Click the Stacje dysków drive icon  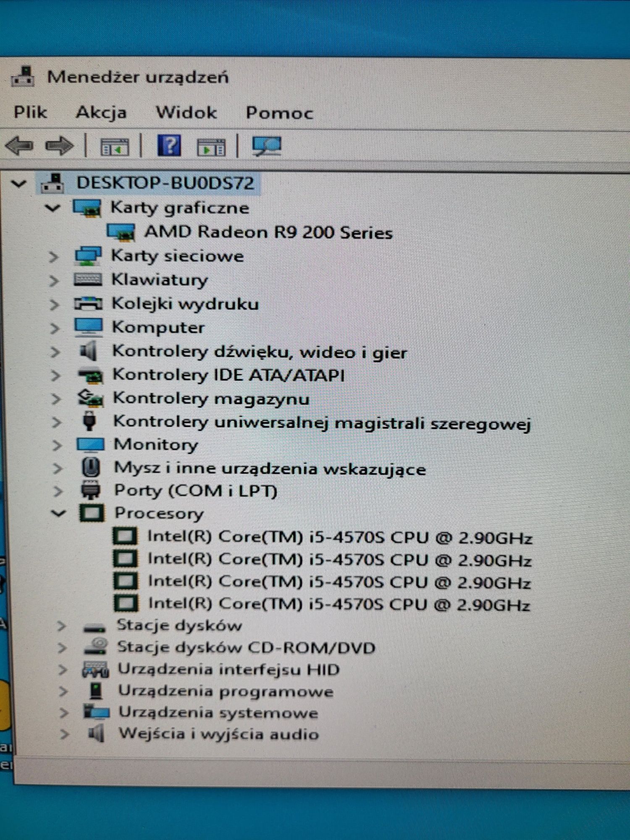tap(94, 628)
